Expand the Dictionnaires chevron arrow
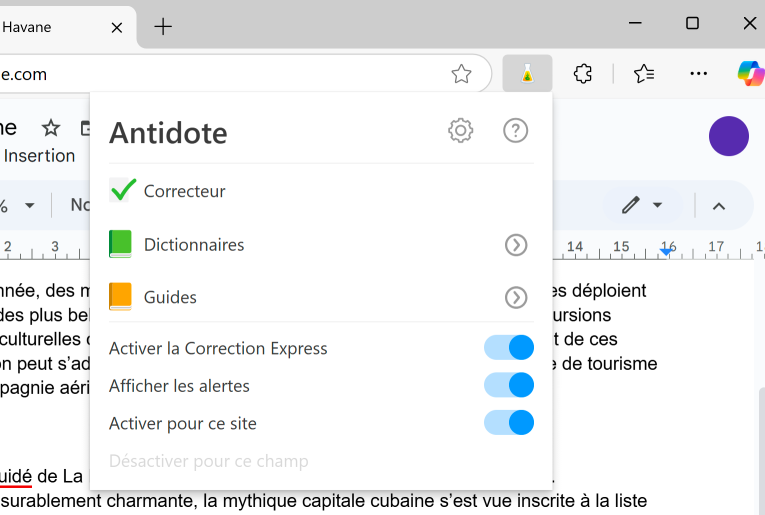The image size is (765, 515). pyautogui.click(x=515, y=245)
